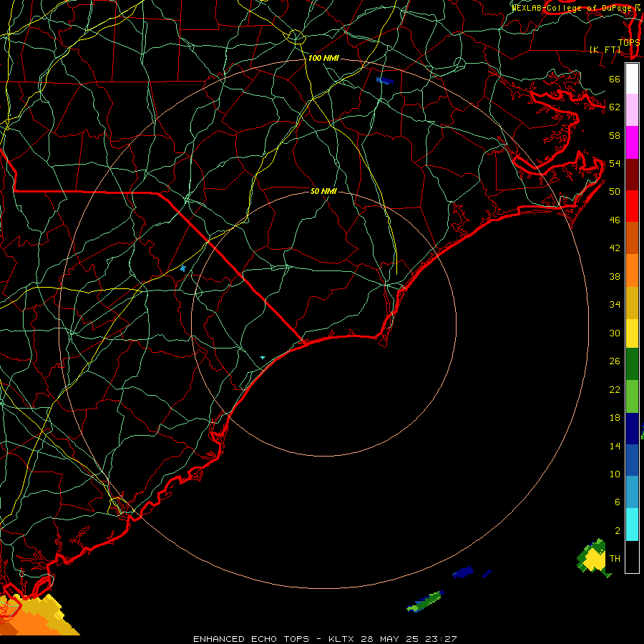Pick the cyan legend swatch
Viewport: 644px width, 644px height.
point(632,525)
